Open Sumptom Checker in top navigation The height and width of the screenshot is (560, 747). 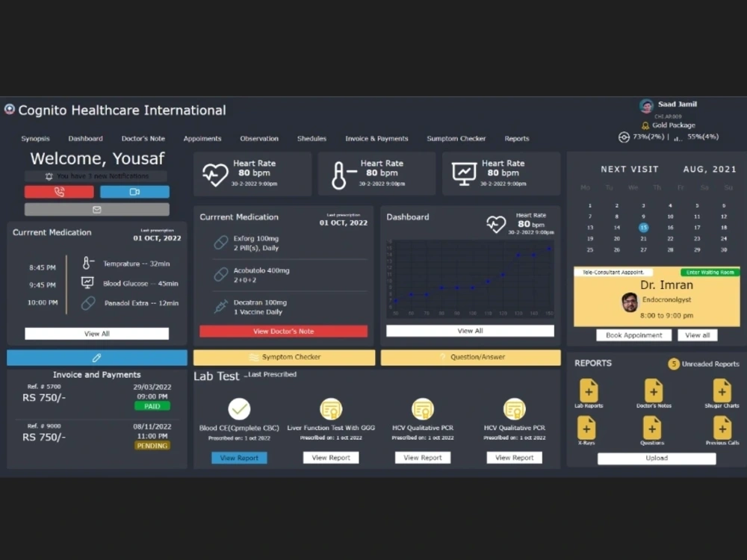click(x=456, y=139)
